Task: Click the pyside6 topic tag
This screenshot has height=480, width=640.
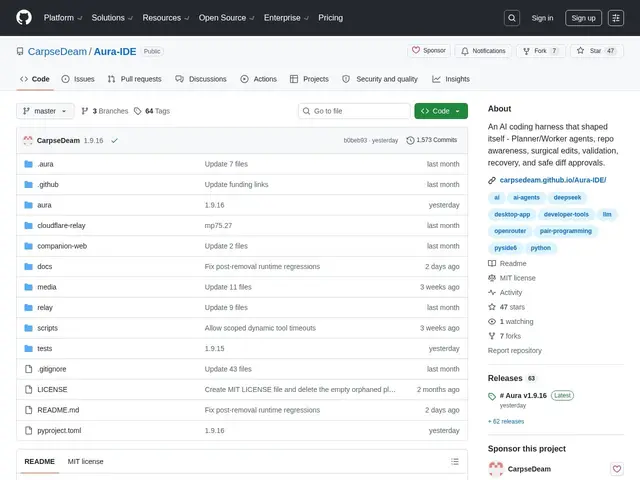Action: (x=505, y=248)
